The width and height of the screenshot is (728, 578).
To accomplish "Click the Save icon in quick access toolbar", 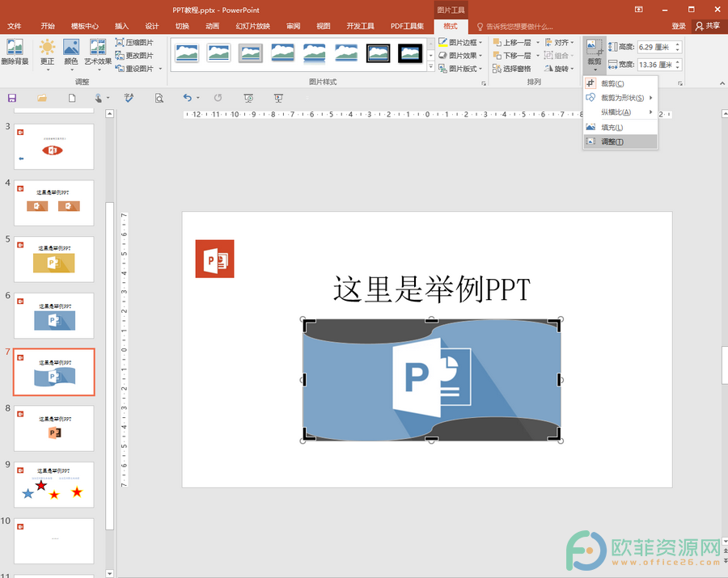I will tap(12, 98).
